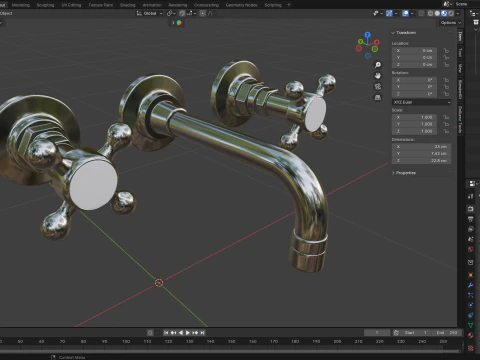480x360 pixels.
Task: Open the Tool sidebar tab
Action: click(460, 52)
